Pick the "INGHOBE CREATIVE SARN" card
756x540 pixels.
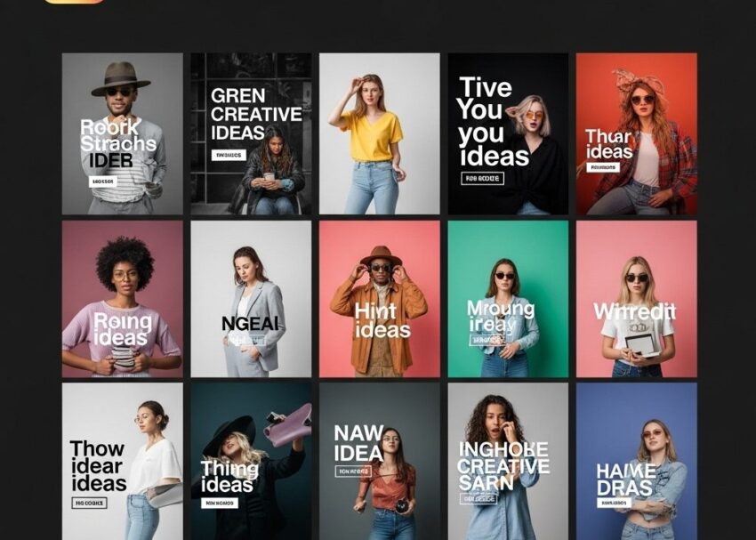click(508, 461)
